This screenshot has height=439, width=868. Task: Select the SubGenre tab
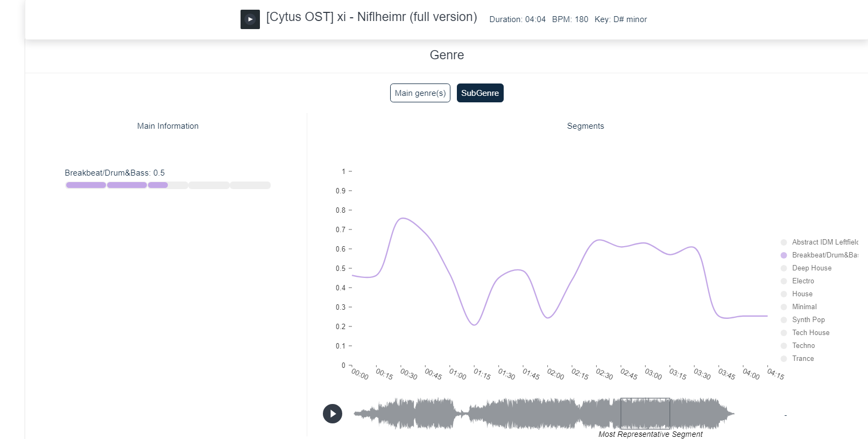[x=479, y=93]
